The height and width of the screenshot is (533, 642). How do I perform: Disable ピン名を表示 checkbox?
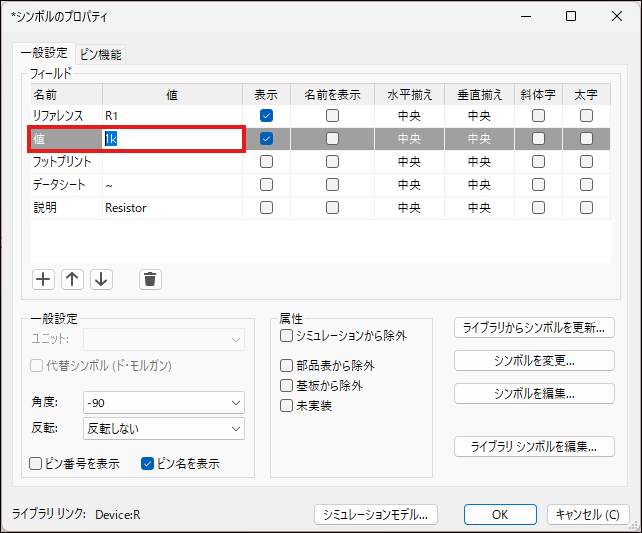click(x=148, y=464)
